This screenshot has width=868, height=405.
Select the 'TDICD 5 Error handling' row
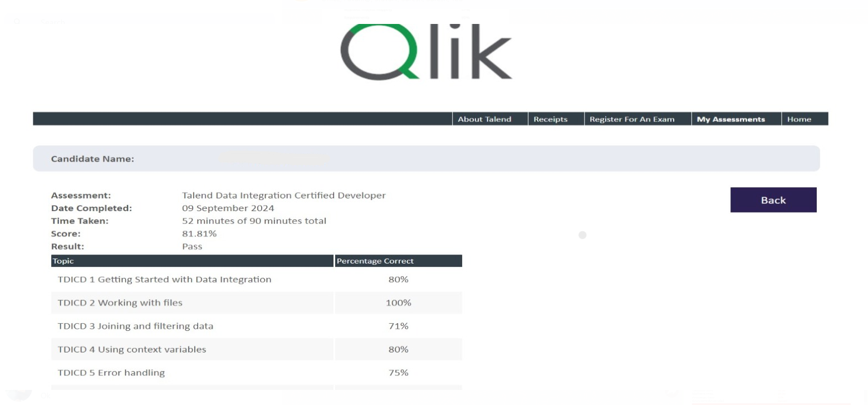tap(256, 373)
